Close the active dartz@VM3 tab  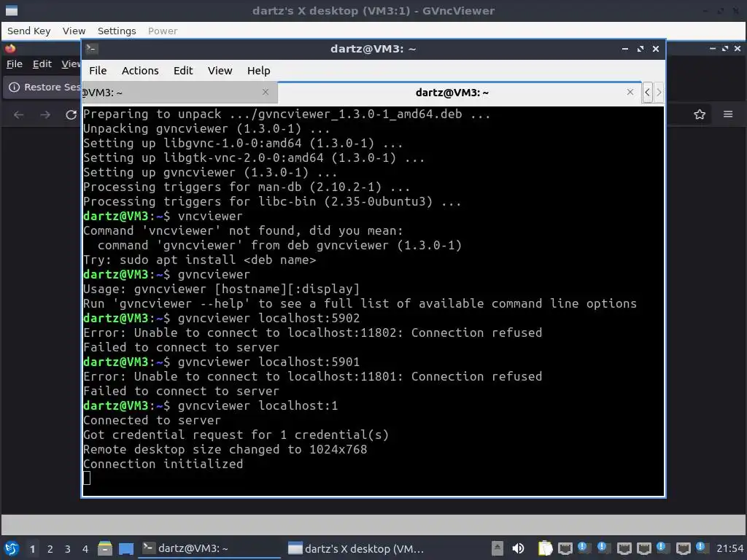[x=630, y=92]
